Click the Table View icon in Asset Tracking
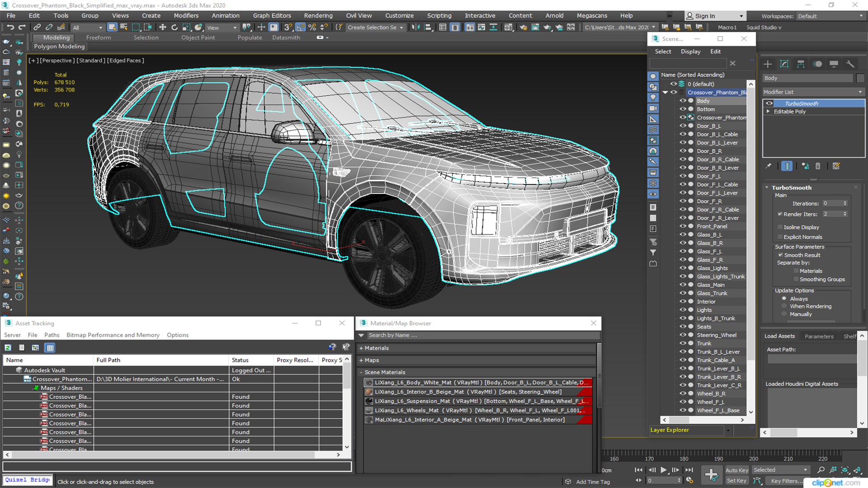 point(50,347)
